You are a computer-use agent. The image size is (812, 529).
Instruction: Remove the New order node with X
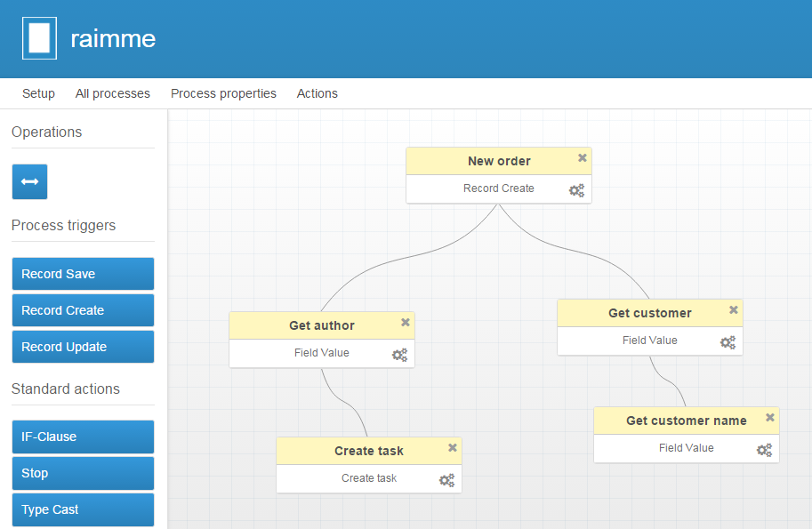(583, 158)
